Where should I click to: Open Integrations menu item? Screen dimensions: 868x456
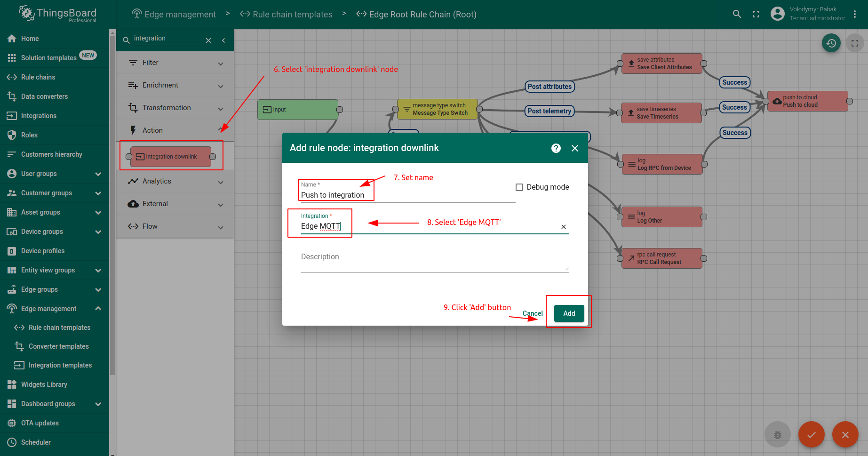(55, 116)
